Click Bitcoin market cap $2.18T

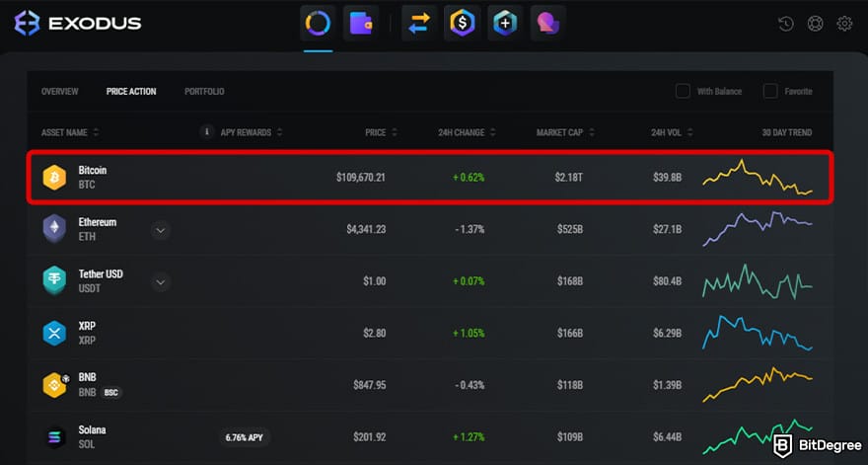568,178
